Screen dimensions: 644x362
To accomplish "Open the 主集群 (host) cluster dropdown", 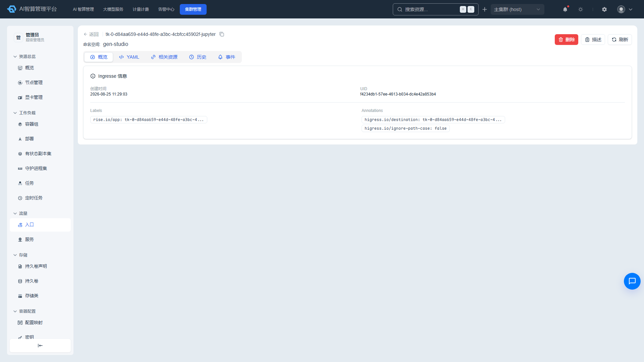I will (x=517, y=9).
